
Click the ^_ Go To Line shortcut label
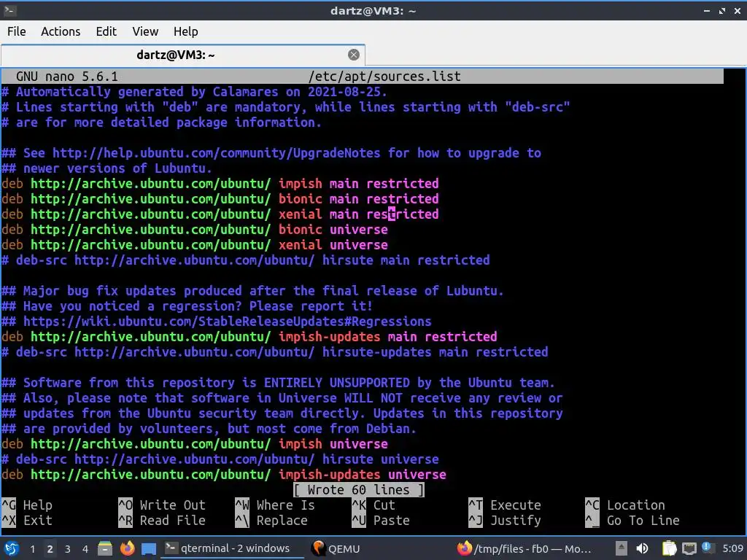(x=632, y=520)
